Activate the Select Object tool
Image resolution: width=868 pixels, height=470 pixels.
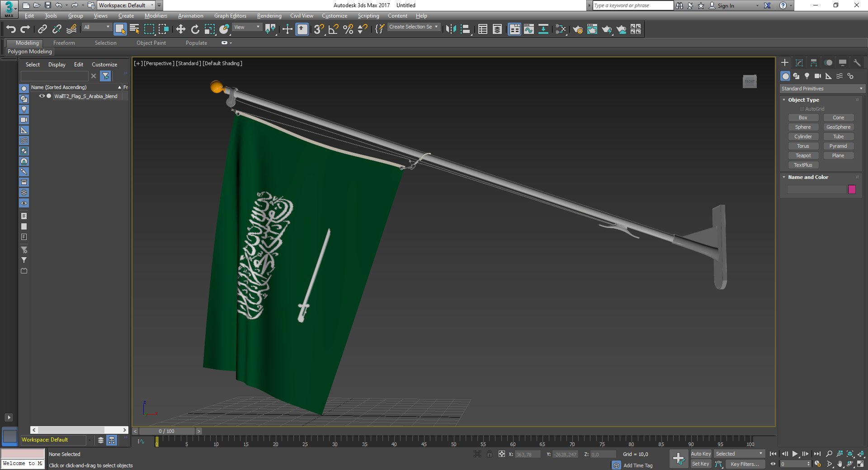pos(120,29)
